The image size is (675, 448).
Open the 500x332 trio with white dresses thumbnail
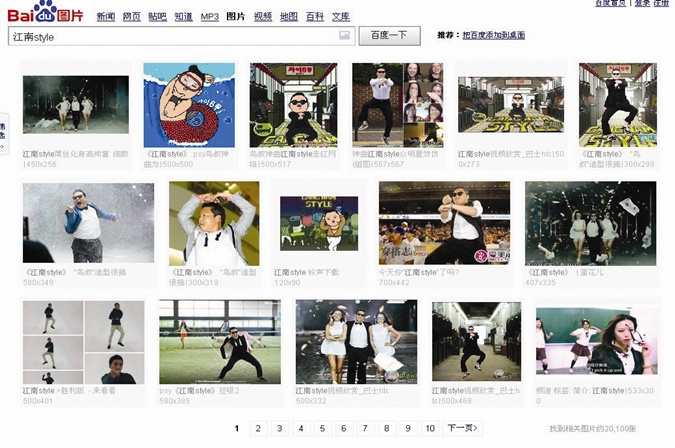pyautogui.click(x=356, y=342)
